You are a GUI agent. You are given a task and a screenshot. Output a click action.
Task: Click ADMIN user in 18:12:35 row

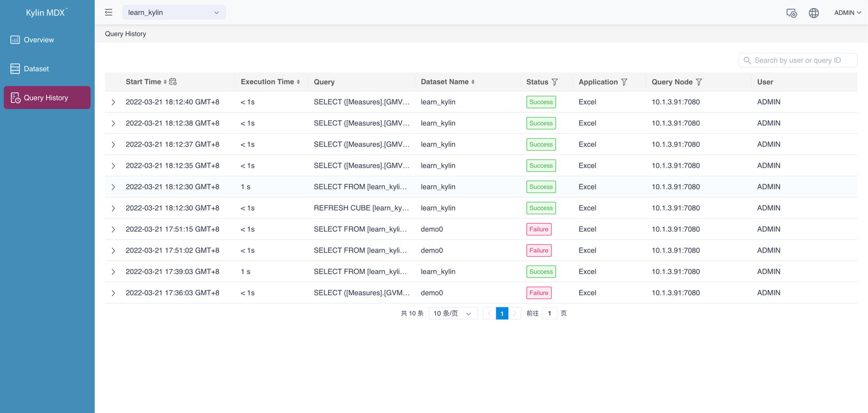769,166
